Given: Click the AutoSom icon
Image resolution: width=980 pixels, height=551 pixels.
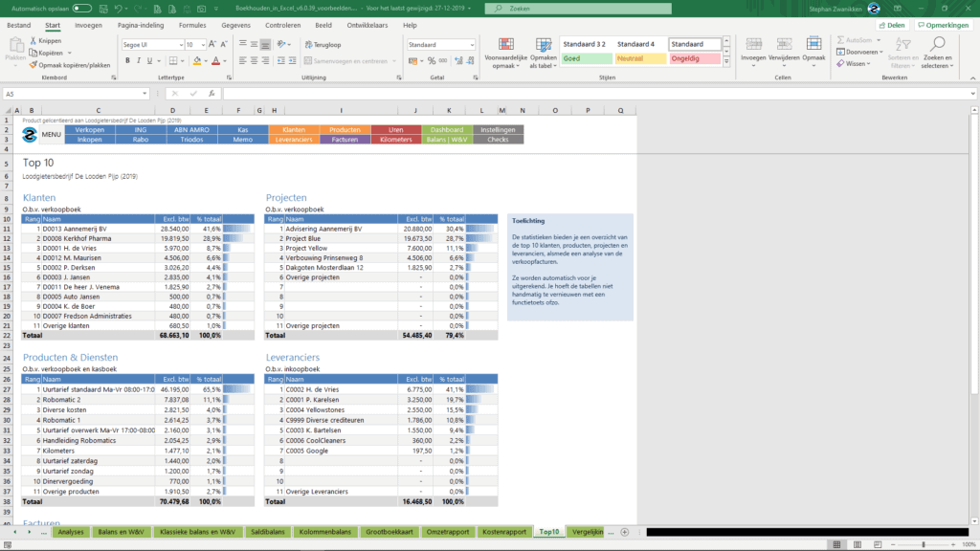Looking at the screenshot, I should (839, 40).
